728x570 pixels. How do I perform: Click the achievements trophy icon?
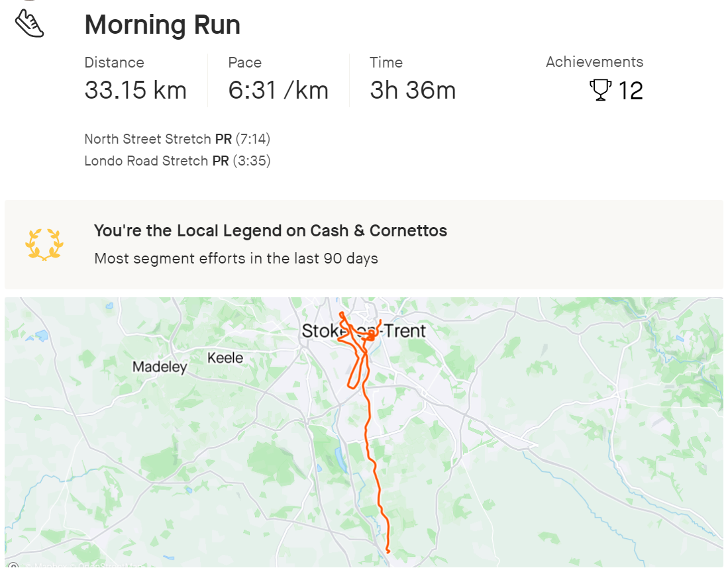pos(600,90)
